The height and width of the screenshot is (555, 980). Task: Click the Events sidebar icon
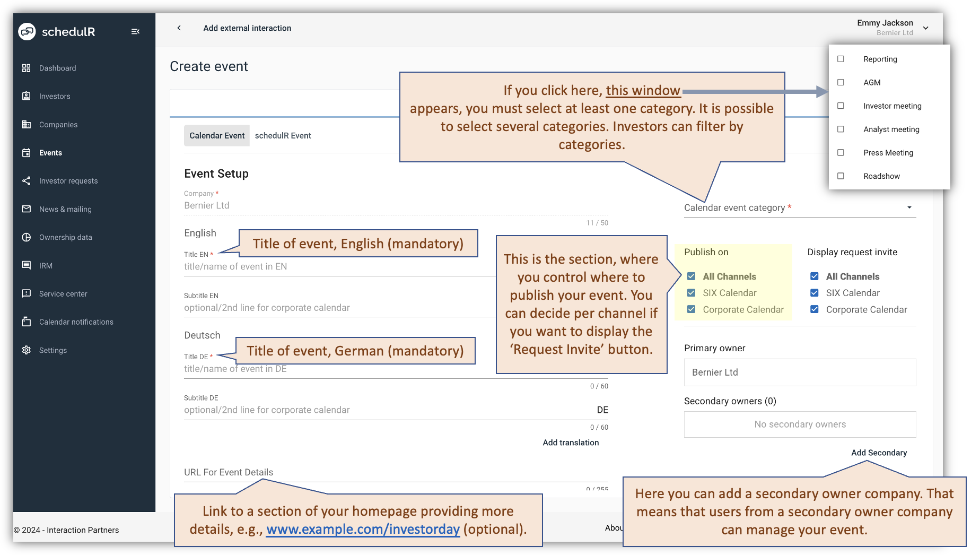click(x=27, y=152)
